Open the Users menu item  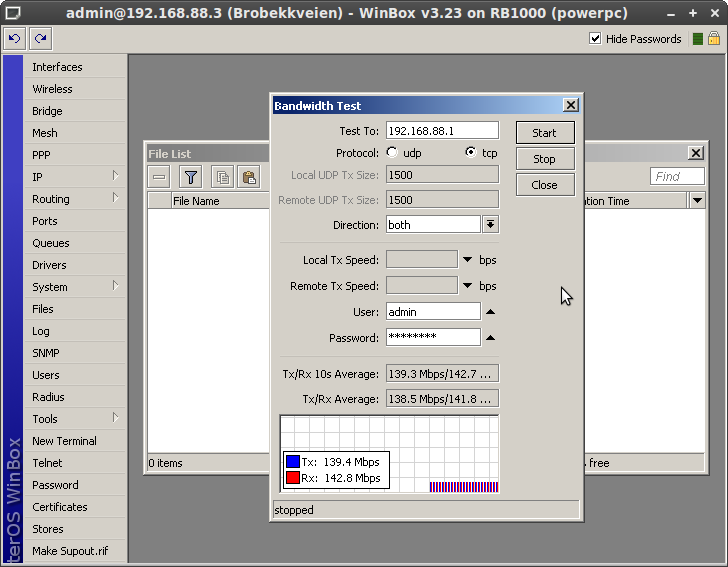tap(74, 375)
